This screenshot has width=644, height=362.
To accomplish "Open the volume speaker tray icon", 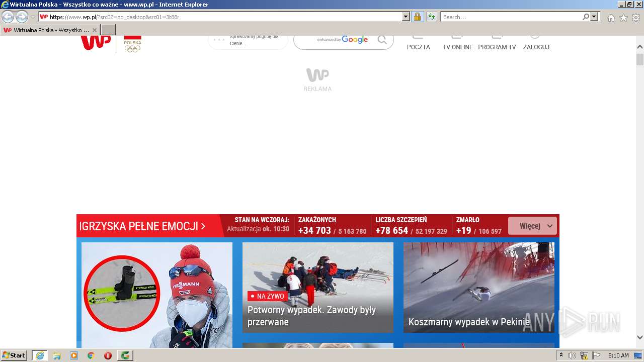I will coord(572,355).
